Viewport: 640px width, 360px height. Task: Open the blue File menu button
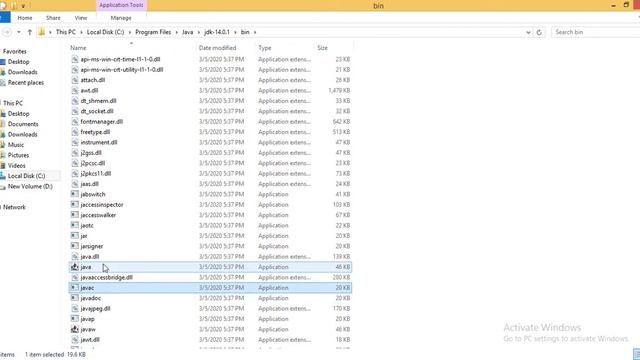5,18
